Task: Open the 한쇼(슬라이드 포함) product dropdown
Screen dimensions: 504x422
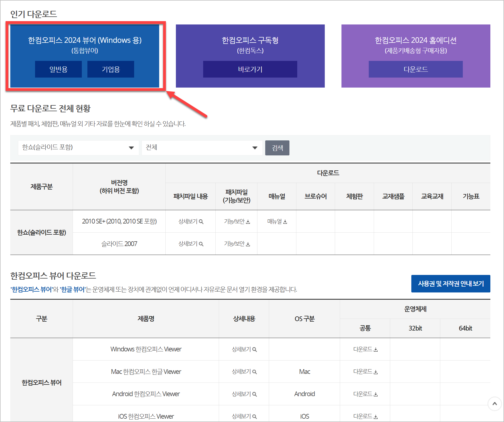Action: [78, 148]
